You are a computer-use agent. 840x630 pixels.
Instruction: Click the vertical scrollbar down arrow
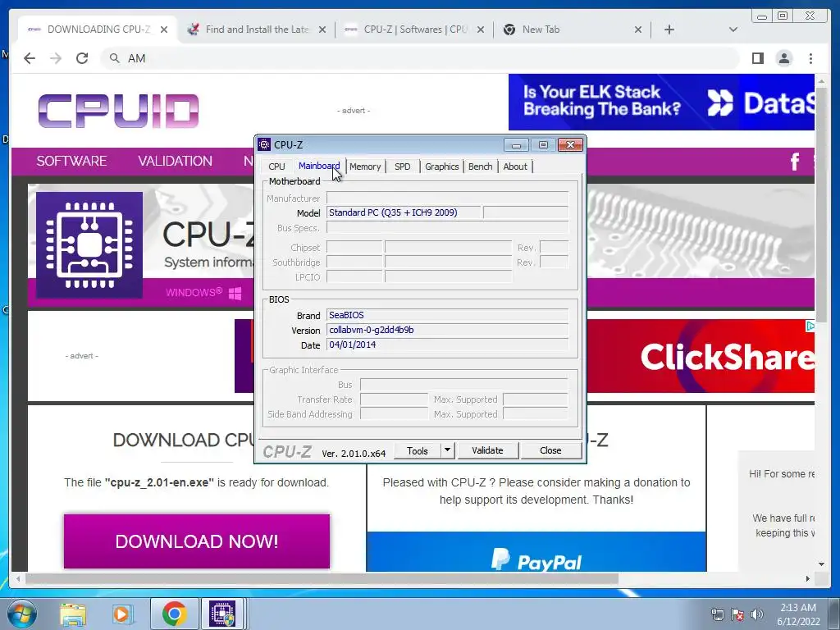pos(822,564)
